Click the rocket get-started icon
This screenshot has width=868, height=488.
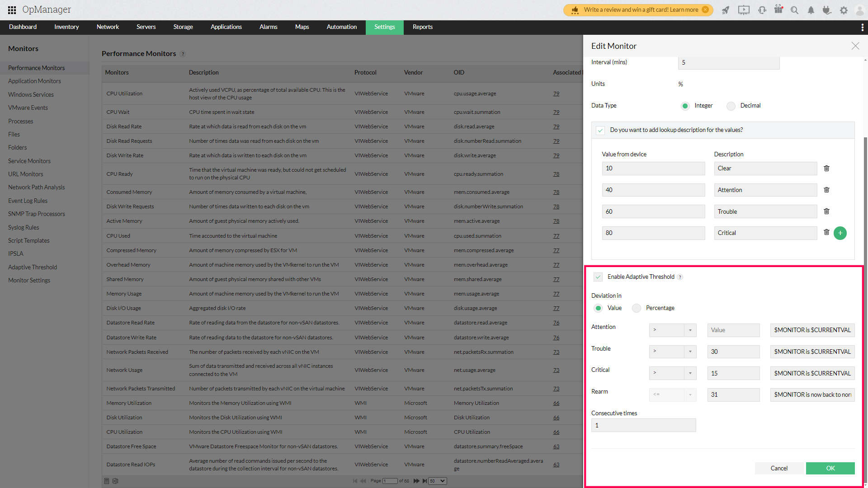pos(725,10)
